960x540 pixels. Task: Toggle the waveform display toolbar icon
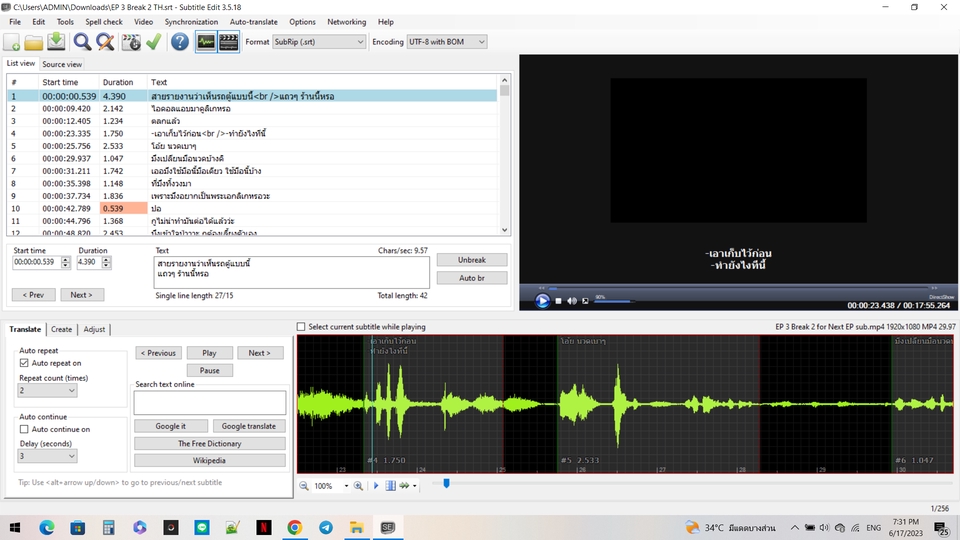pyautogui.click(x=206, y=42)
